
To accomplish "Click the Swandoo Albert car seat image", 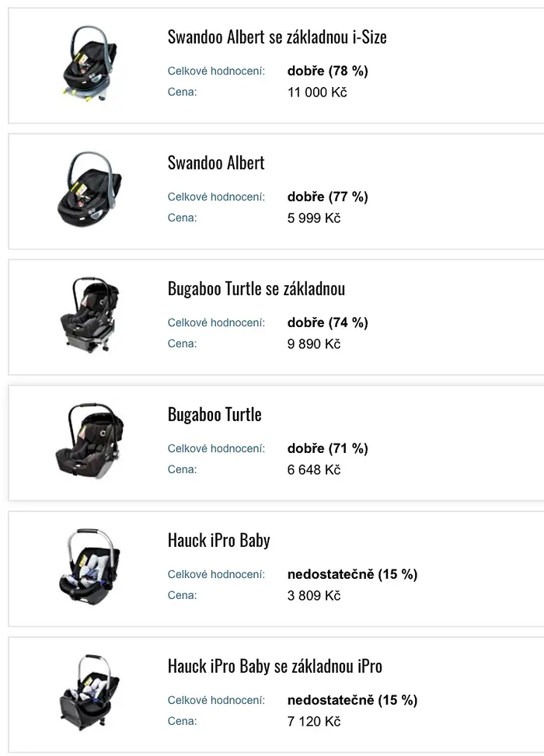I will coord(89,190).
